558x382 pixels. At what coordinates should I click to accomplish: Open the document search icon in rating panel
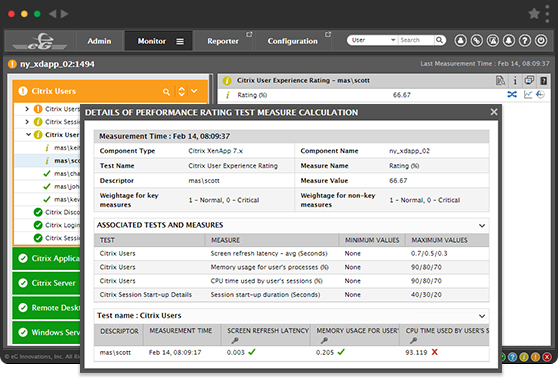[500, 81]
